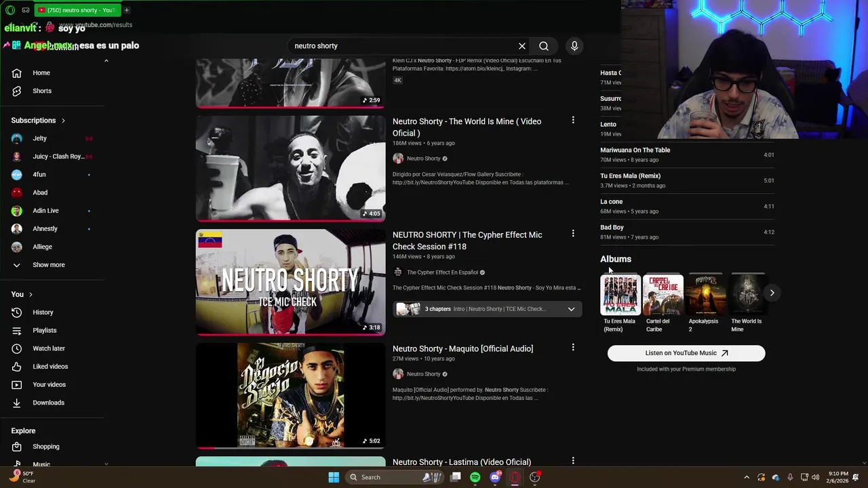
Task: Expand the 3 chapters dropdown
Action: click(571, 309)
